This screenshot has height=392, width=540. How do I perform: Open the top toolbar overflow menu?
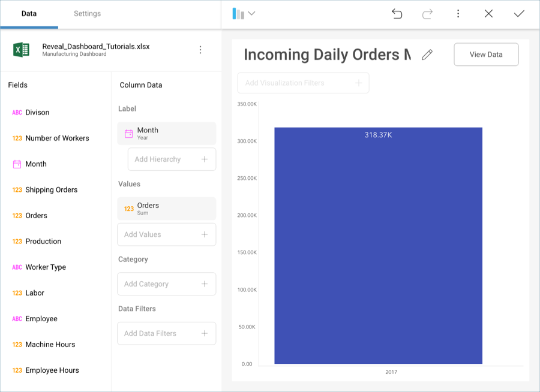[458, 14]
